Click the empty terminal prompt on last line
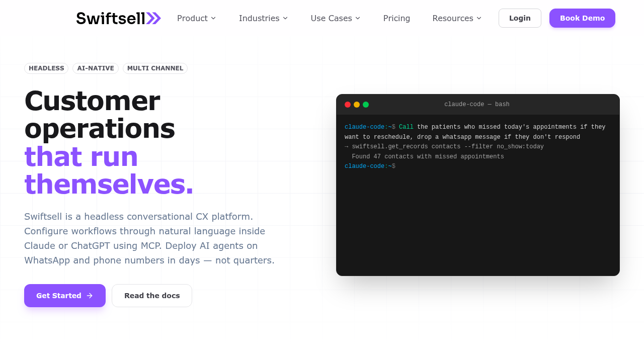This screenshot has height=362, width=644. 370,166
